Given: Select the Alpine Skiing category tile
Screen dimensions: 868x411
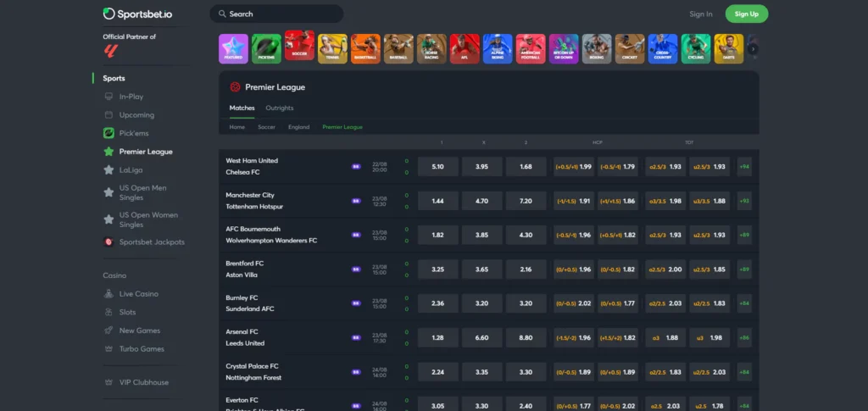Looking at the screenshot, I should [x=498, y=48].
